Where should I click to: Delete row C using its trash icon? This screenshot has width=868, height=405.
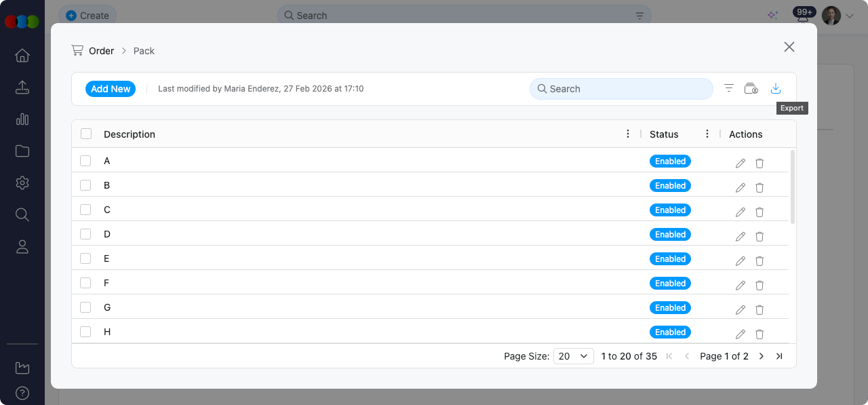(x=759, y=212)
